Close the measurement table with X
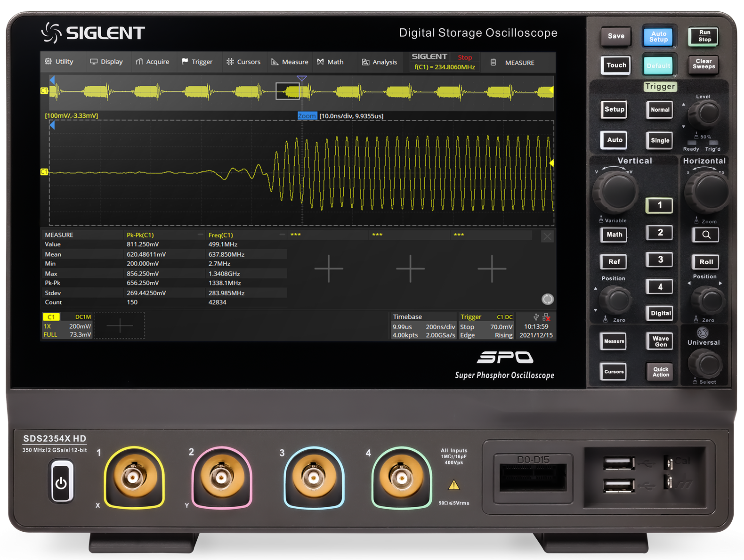 (x=547, y=236)
